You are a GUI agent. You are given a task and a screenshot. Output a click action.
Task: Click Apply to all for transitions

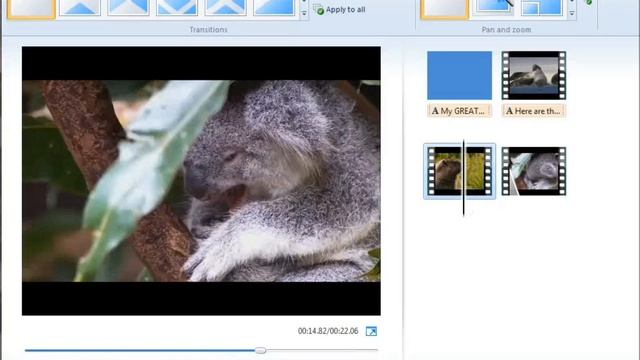(340, 10)
